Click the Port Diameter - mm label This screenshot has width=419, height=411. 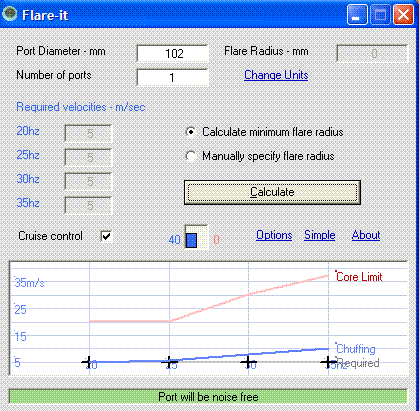click(x=61, y=51)
